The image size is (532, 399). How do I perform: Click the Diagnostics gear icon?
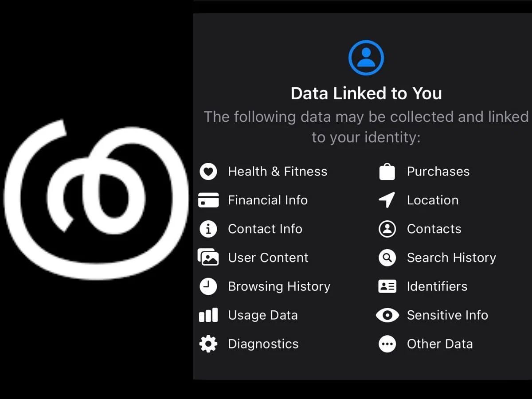(x=208, y=344)
